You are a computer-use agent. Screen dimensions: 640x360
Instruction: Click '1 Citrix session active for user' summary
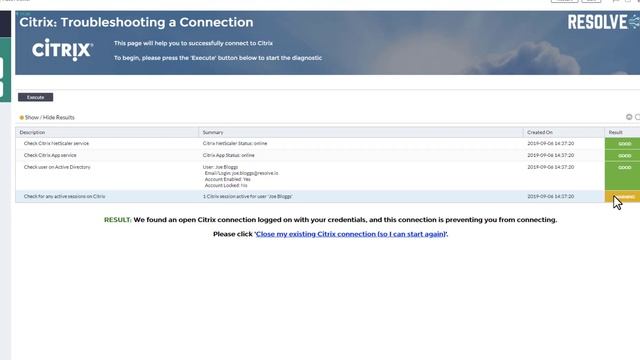tap(248, 196)
